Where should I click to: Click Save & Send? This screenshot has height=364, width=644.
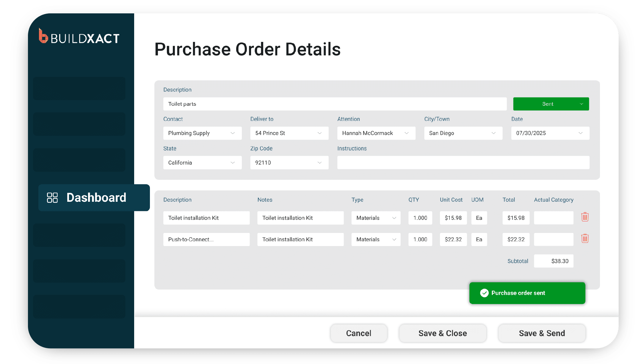[x=542, y=333]
